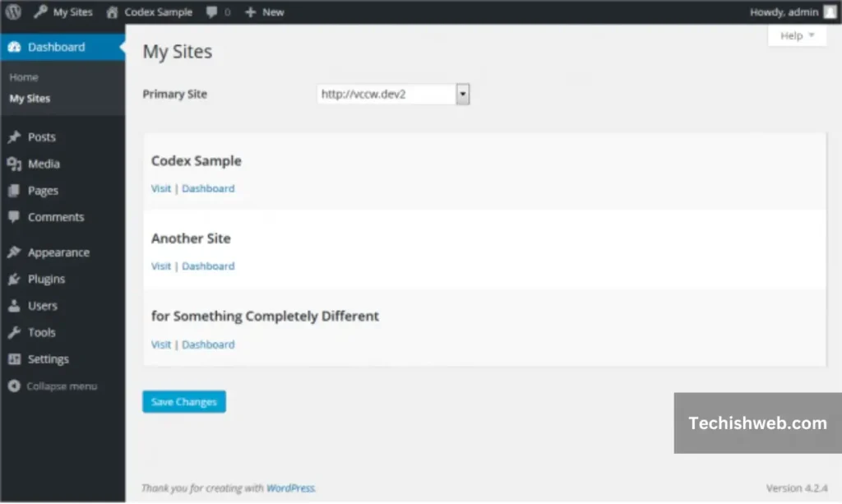Click the house icon beside Codex Sample
The width and height of the screenshot is (842, 504).
[x=112, y=12]
